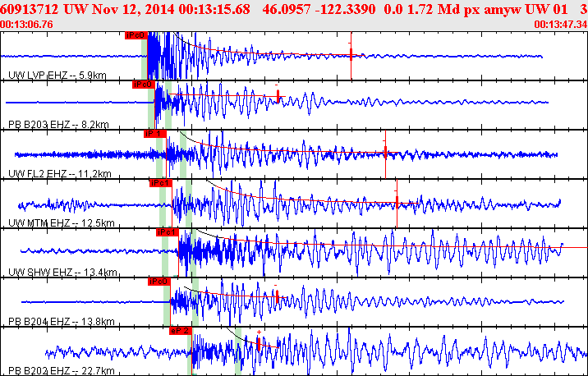Select the iPc0 pick flag on B203 trace

(x=143, y=85)
